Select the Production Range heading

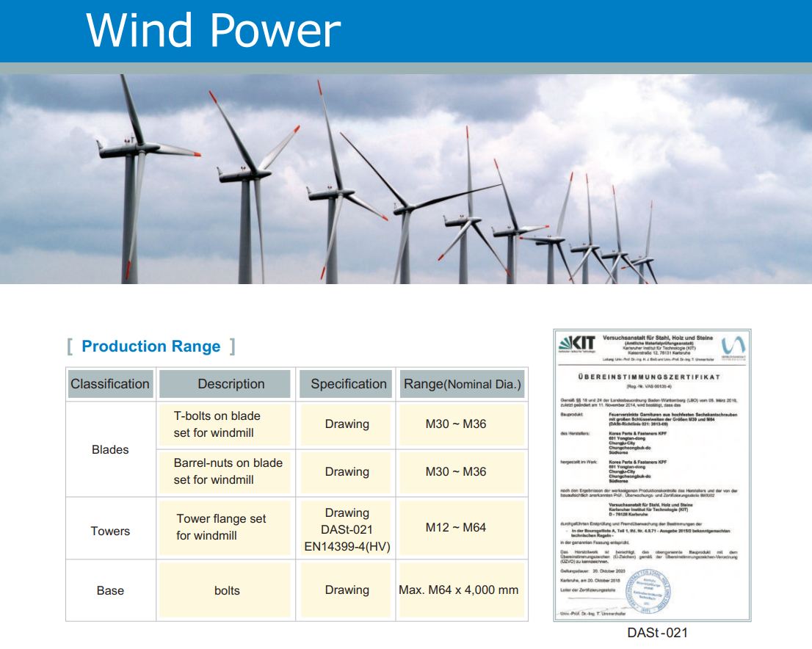[151, 347]
